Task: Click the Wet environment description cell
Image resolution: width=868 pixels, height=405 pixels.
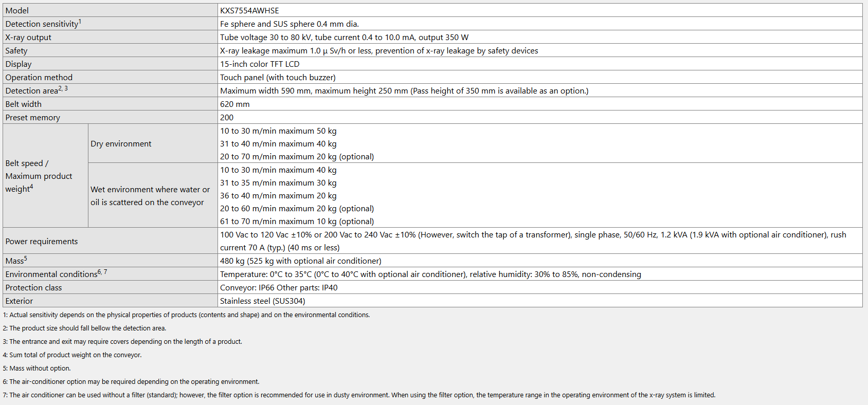Action: (150, 196)
